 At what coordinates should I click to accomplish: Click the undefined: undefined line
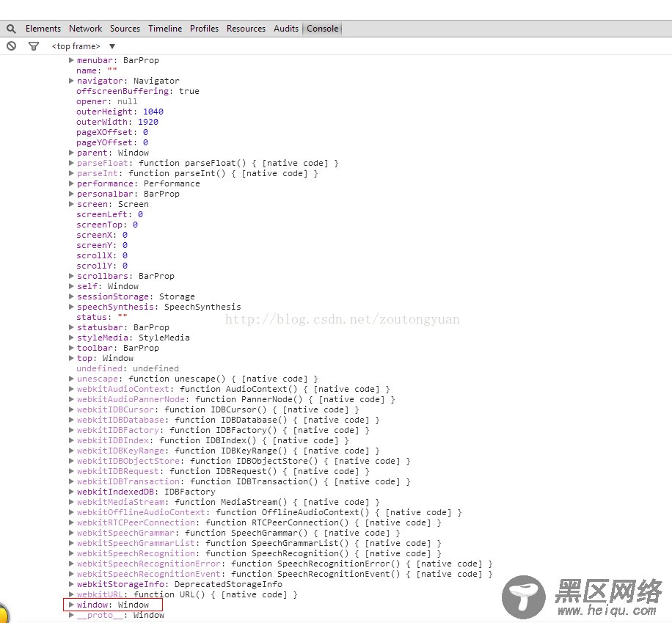(128, 369)
